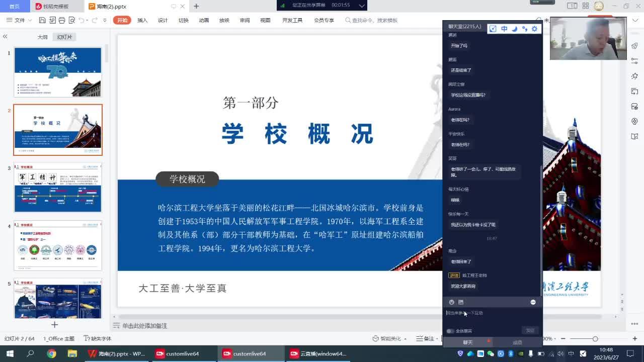Image resolution: width=644 pixels, height=362 pixels.
Task: Click the book icon in right sidebar
Action: tap(634, 136)
